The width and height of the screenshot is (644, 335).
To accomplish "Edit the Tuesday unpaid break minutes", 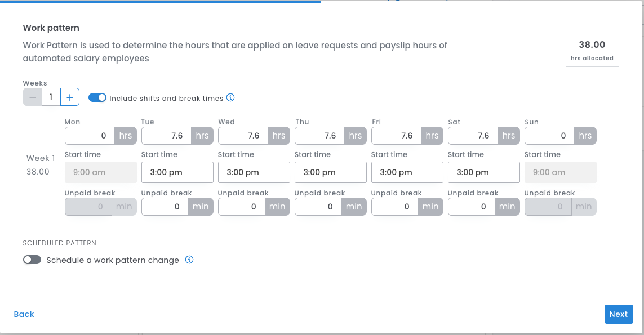I will tap(167, 207).
